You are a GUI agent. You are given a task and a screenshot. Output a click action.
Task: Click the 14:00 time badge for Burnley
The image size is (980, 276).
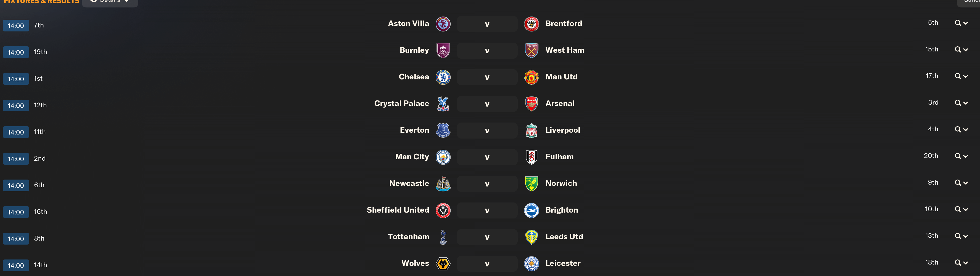coord(16,52)
